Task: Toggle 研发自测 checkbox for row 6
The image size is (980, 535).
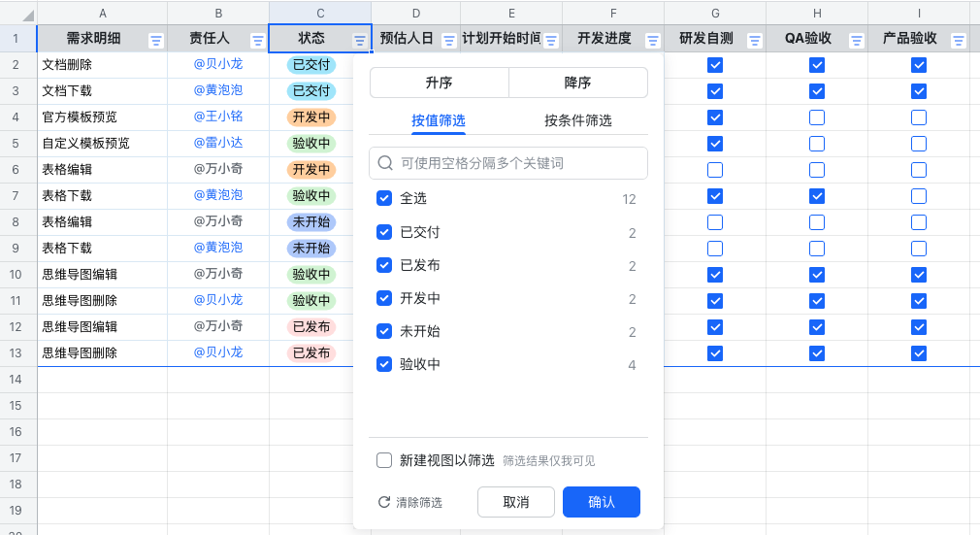Action: click(x=715, y=170)
